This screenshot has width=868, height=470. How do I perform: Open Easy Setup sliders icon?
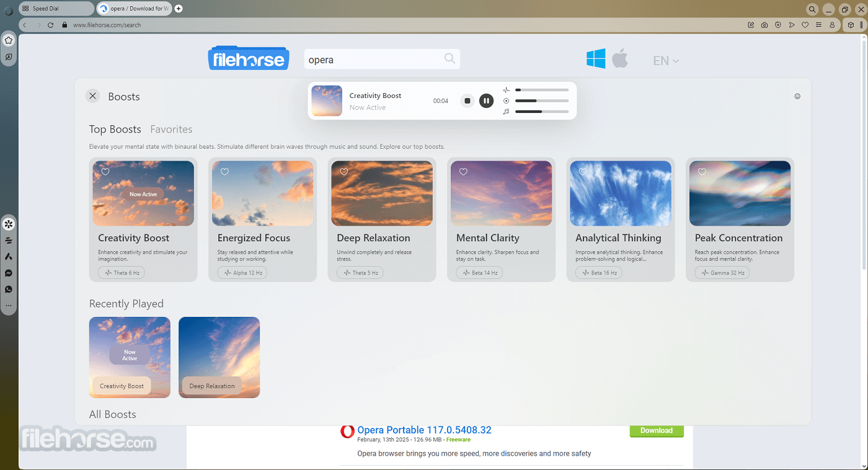[x=818, y=25]
